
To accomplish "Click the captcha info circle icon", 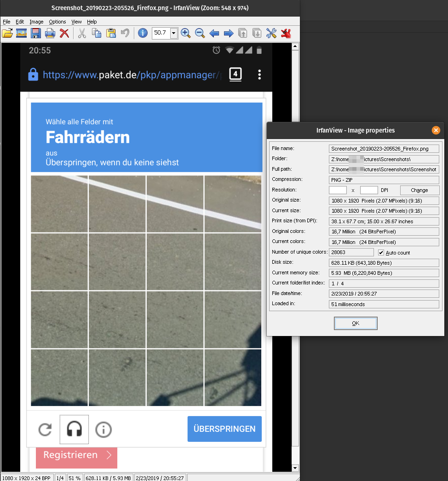I will click(103, 429).
